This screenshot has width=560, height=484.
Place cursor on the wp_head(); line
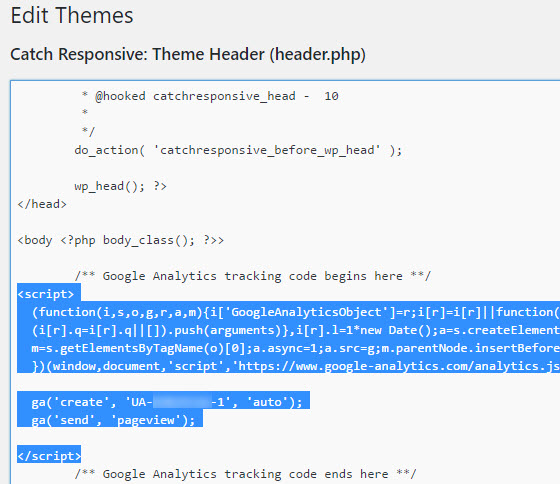[x=120, y=186]
